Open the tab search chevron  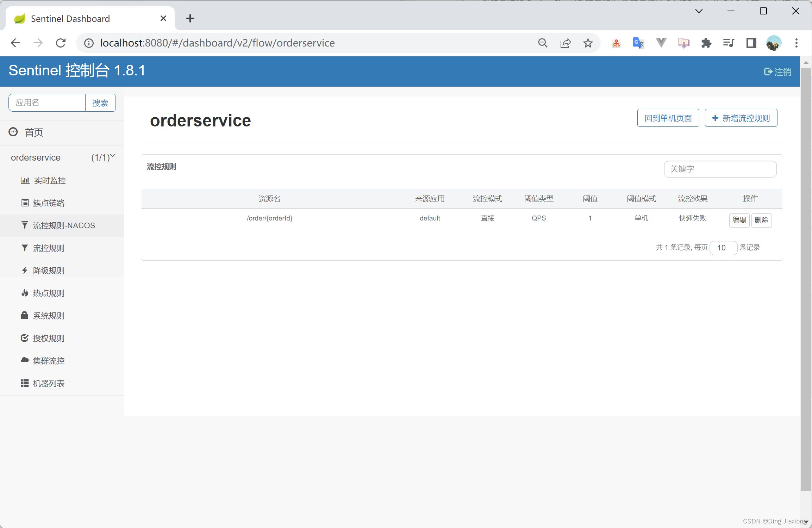pyautogui.click(x=699, y=11)
